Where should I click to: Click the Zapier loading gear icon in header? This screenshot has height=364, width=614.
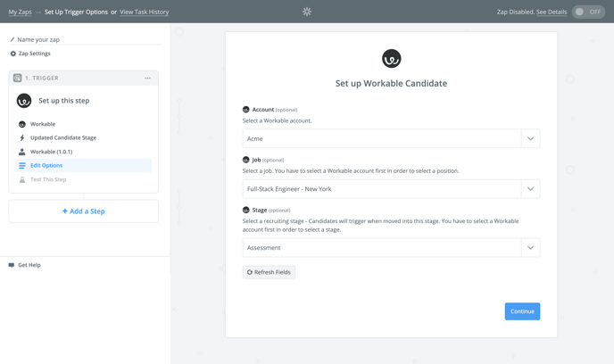[x=307, y=12]
